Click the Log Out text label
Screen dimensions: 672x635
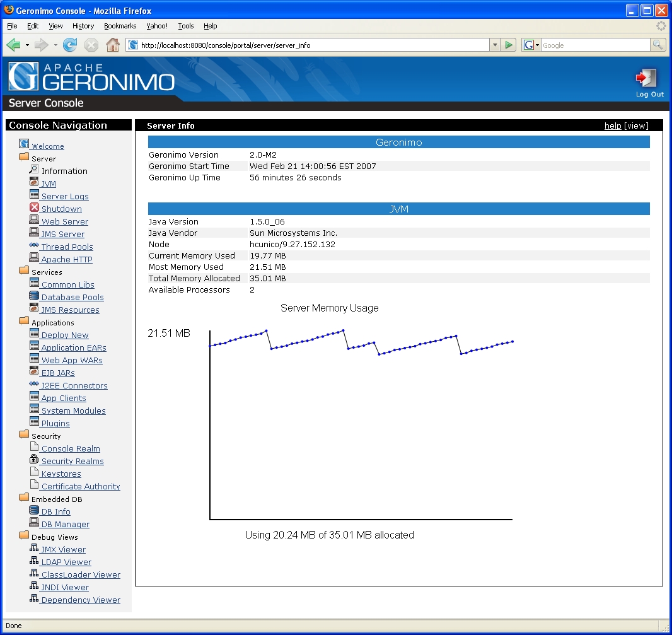pyautogui.click(x=650, y=95)
